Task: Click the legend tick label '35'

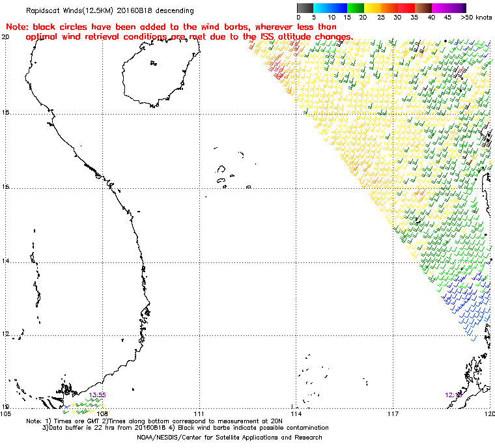Action: [x=414, y=18]
